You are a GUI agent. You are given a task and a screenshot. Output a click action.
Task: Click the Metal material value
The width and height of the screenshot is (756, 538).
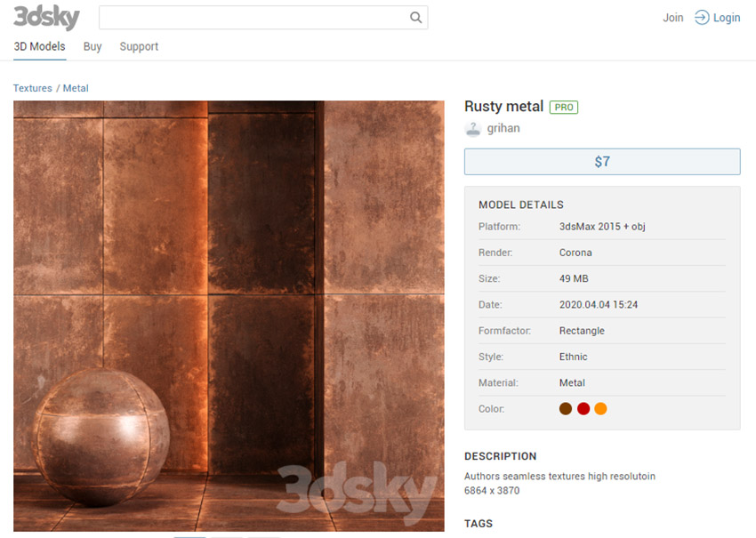572,382
